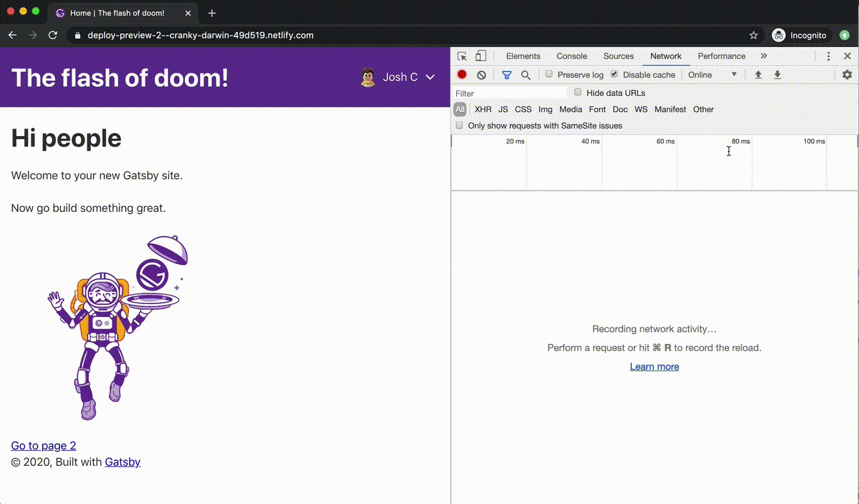Viewport: 859px width, 504px height.
Task: Click 'Now go build something great.' text
Action: click(88, 208)
